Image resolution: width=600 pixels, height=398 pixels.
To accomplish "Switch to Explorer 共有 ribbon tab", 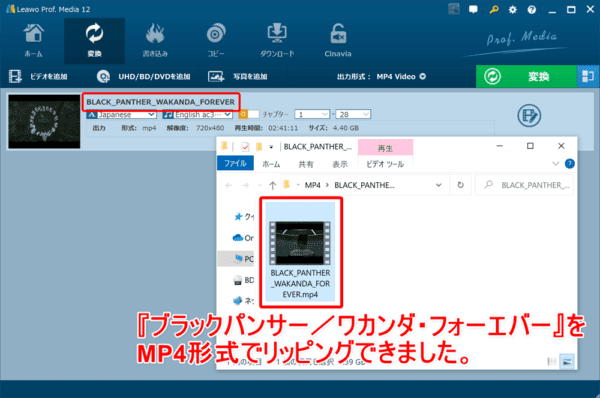I will click(x=306, y=164).
